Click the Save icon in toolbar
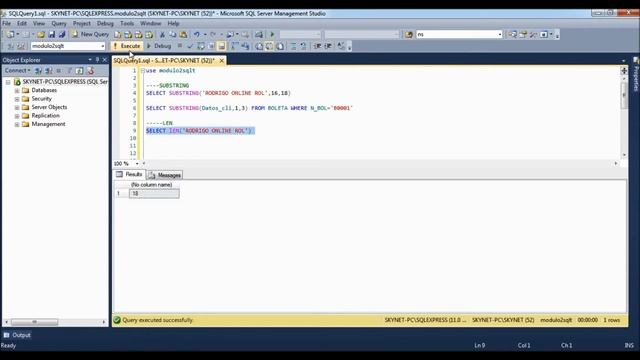The image size is (640, 360). pyautogui.click(x=52, y=34)
